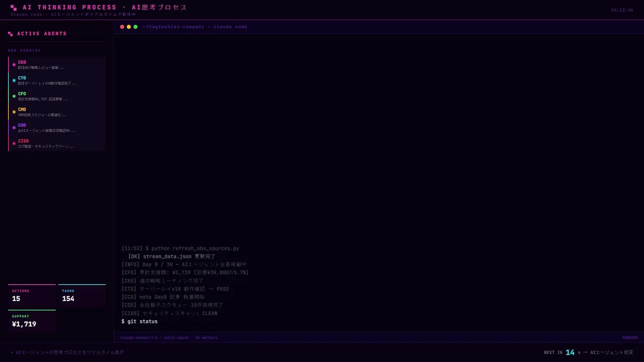
Task: Click the pink pixel logo beside AI THINKING PROCESS
Action: [14, 8]
